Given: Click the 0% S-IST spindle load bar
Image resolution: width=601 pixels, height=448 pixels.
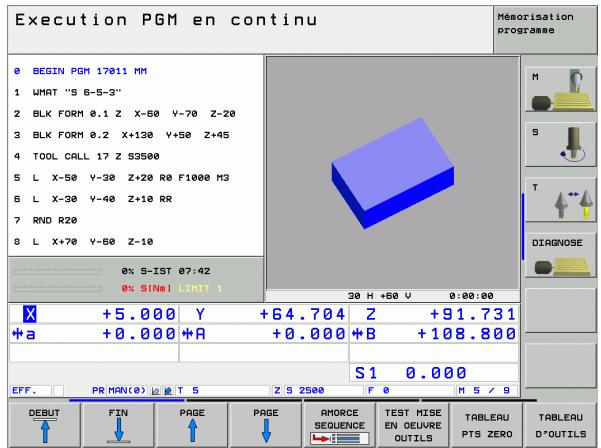Looking at the screenshot, I should click(x=57, y=271).
